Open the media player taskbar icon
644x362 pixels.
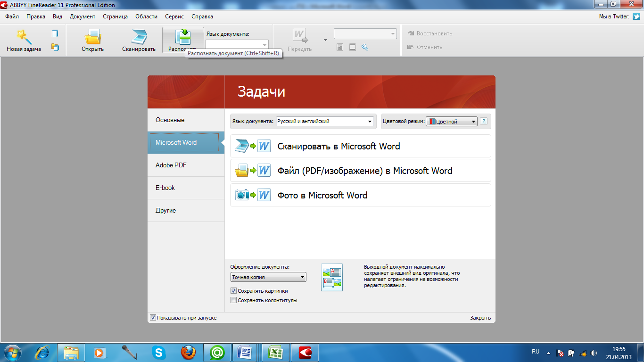tap(100, 353)
